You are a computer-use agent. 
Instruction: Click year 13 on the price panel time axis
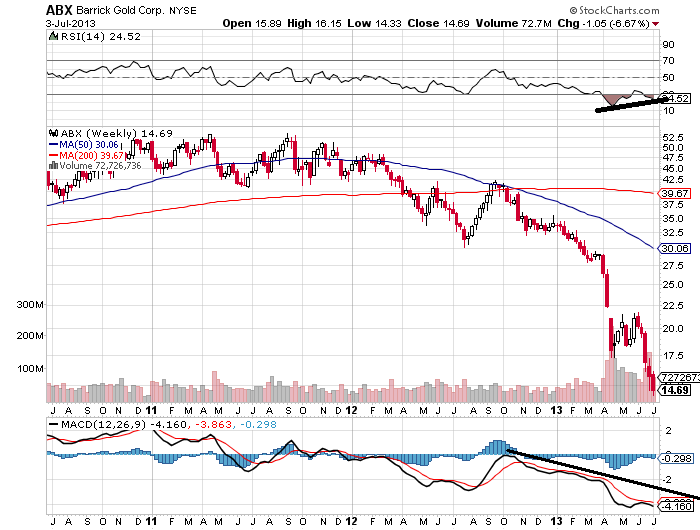(556, 410)
